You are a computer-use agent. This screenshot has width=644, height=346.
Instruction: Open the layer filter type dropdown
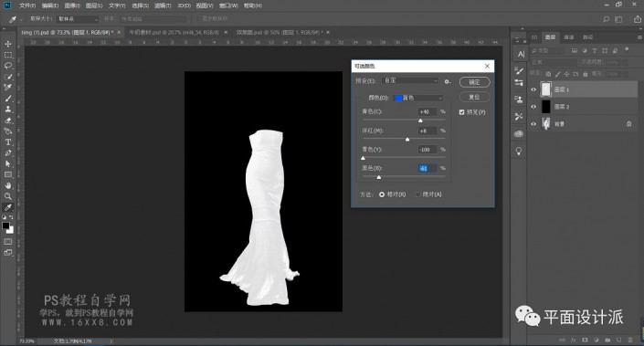coord(548,50)
